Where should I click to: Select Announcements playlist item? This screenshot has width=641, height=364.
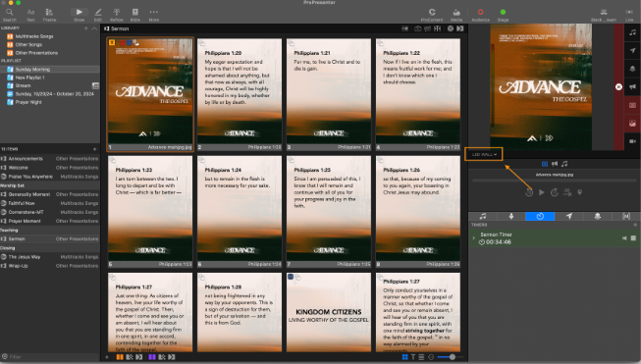49,159
